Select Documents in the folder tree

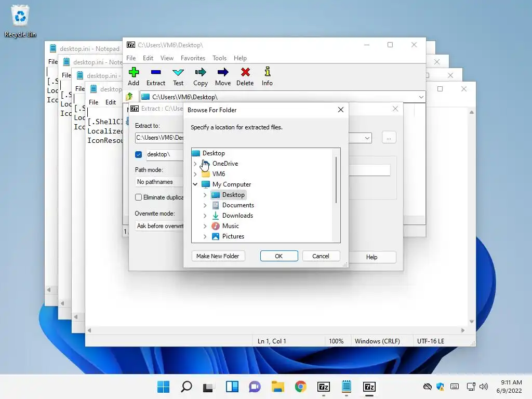tap(238, 205)
